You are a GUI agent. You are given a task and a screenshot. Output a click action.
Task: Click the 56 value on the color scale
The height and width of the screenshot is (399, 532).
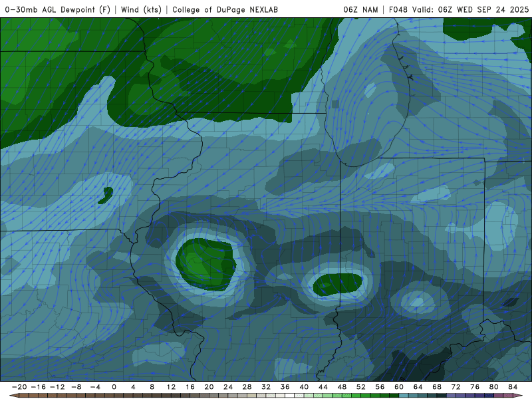pos(380,387)
